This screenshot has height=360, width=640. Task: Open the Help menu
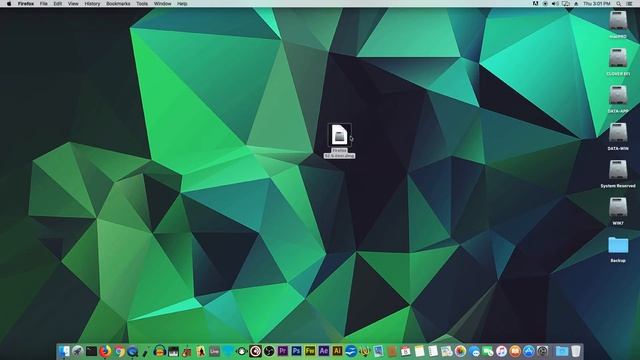pyautogui.click(x=182, y=4)
